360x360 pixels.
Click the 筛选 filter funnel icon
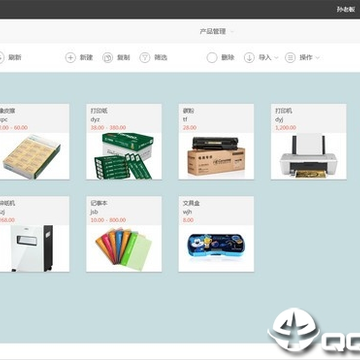point(145,58)
